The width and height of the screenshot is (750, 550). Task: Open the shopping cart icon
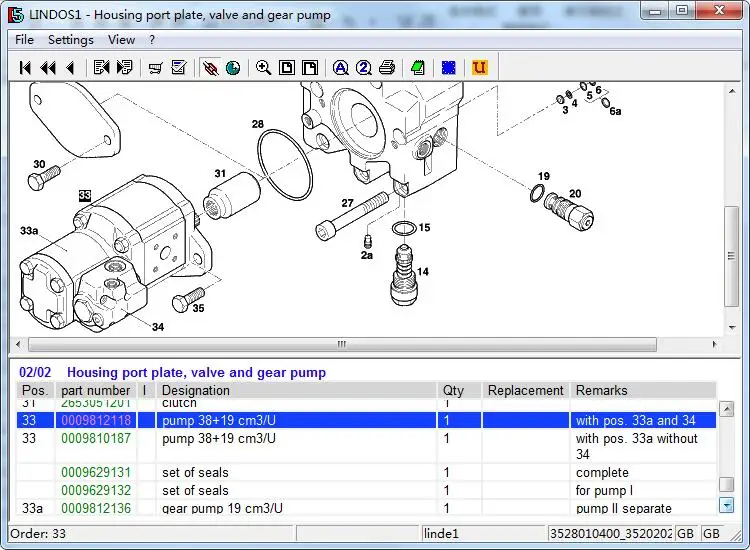tap(155, 68)
